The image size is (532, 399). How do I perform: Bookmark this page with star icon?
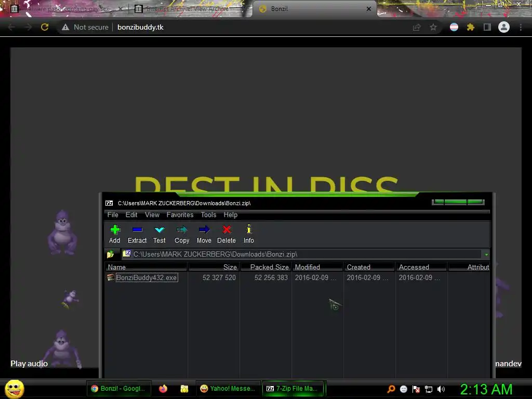(433, 27)
